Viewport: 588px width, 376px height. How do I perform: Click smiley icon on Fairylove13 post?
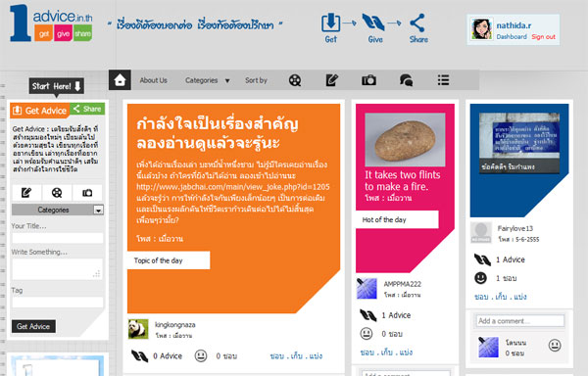tap(481, 278)
